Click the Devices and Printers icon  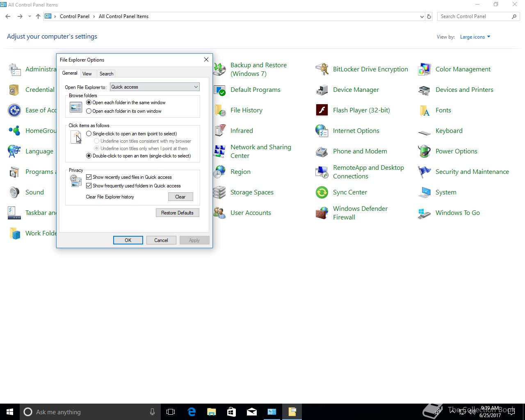pyautogui.click(x=425, y=90)
